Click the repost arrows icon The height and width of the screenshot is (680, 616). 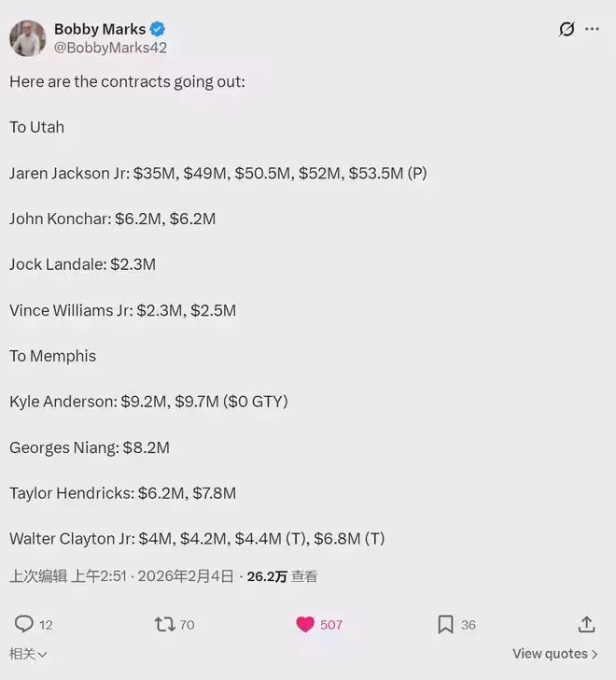click(164, 624)
